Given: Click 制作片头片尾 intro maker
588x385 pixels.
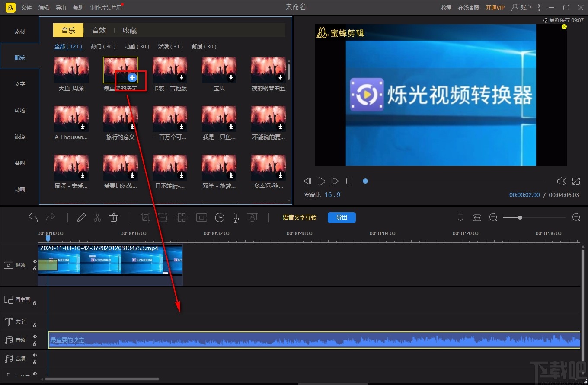Looking at the screenshot, I should pyautogui.click(x=106, y=8).
